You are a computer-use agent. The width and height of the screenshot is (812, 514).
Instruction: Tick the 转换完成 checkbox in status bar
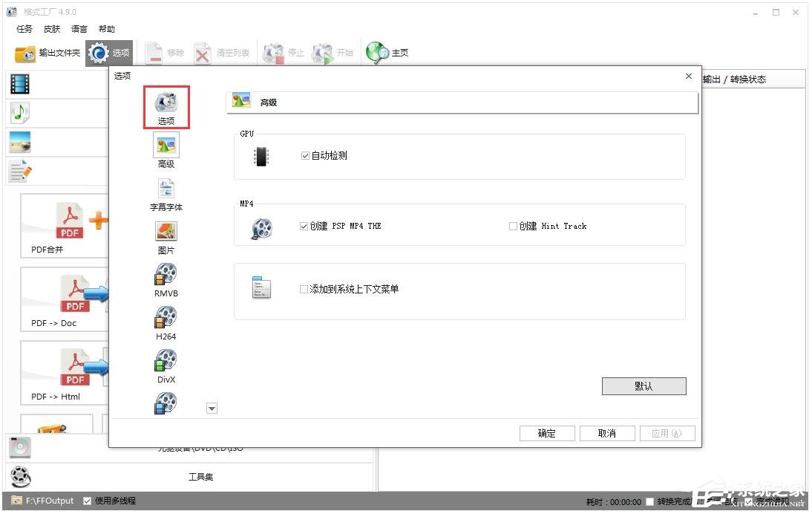point(650,502)
